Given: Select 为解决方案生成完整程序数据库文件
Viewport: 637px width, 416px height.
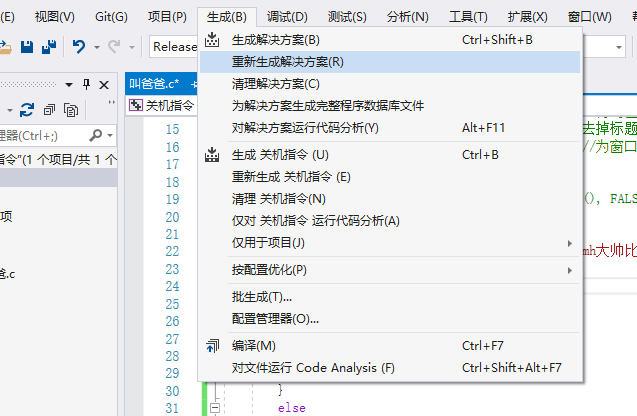Looking at the screenshot, I should [x=390, y=106].
